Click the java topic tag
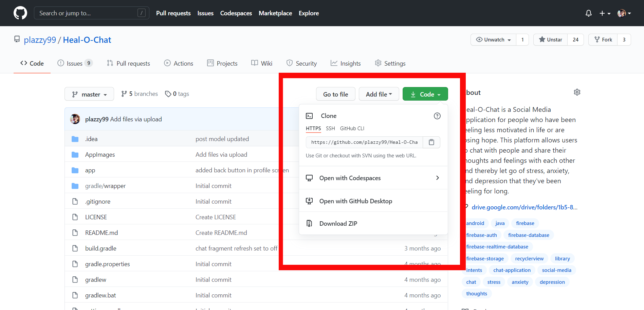This screenshot has height=310, width=644. click(x=500, y=223)
